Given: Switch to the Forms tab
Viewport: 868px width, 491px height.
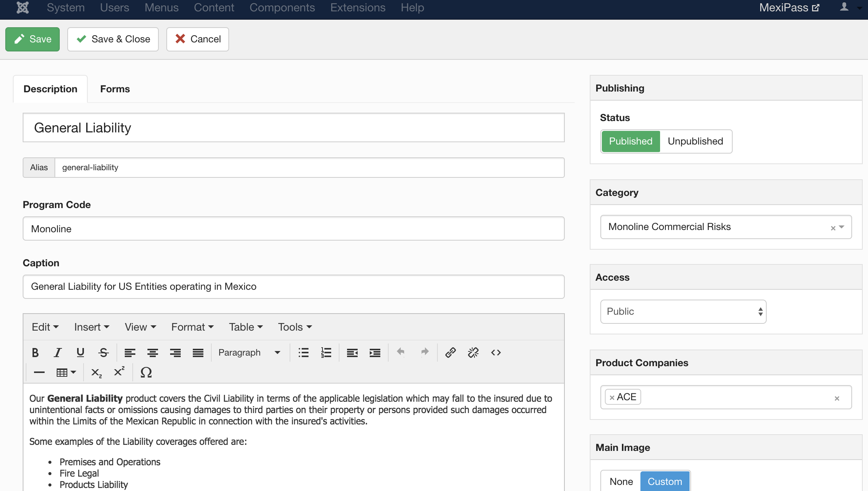Looking at the screenshot, I should coord(115,89).
